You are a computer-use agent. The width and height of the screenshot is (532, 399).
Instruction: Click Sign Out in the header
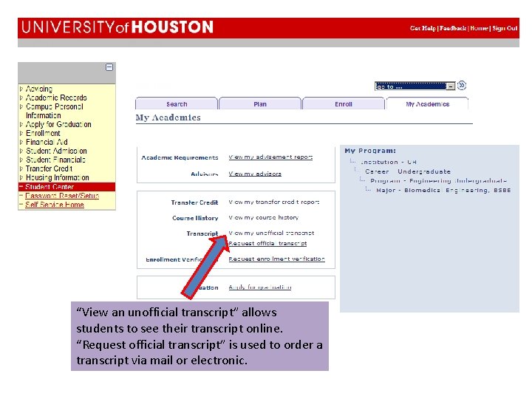point(505,28)
